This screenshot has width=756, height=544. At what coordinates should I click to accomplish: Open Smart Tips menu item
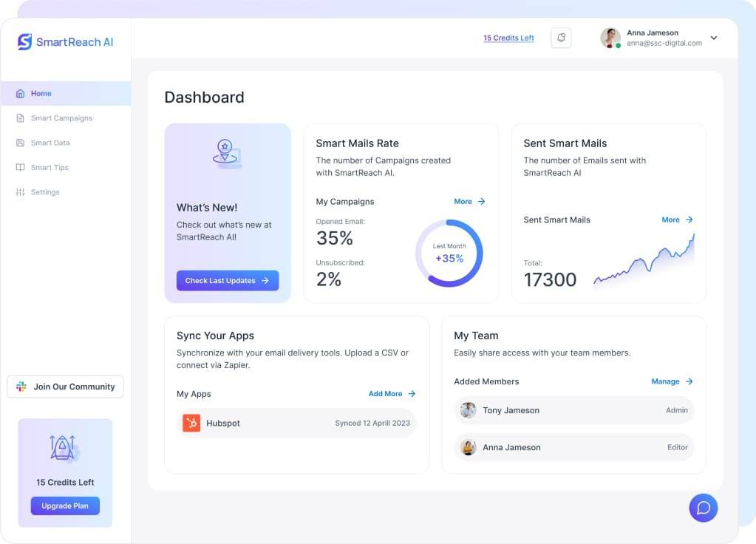click(50, 168)
